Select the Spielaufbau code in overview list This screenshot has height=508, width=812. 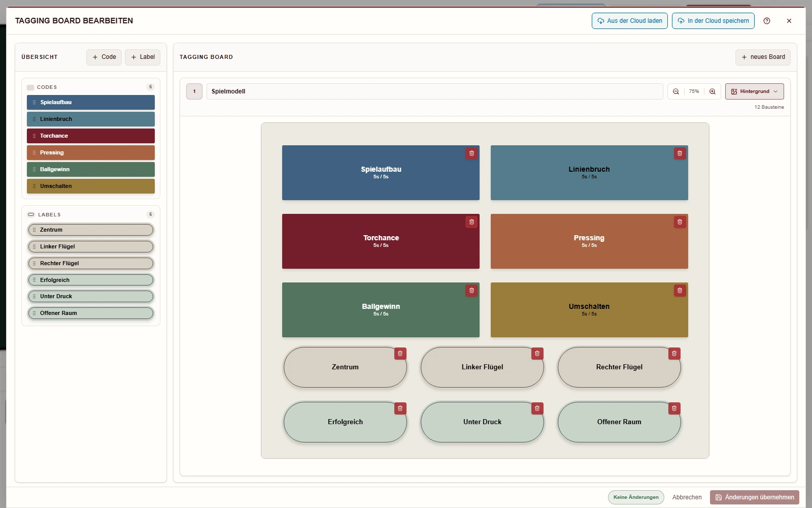pos(91,102)
